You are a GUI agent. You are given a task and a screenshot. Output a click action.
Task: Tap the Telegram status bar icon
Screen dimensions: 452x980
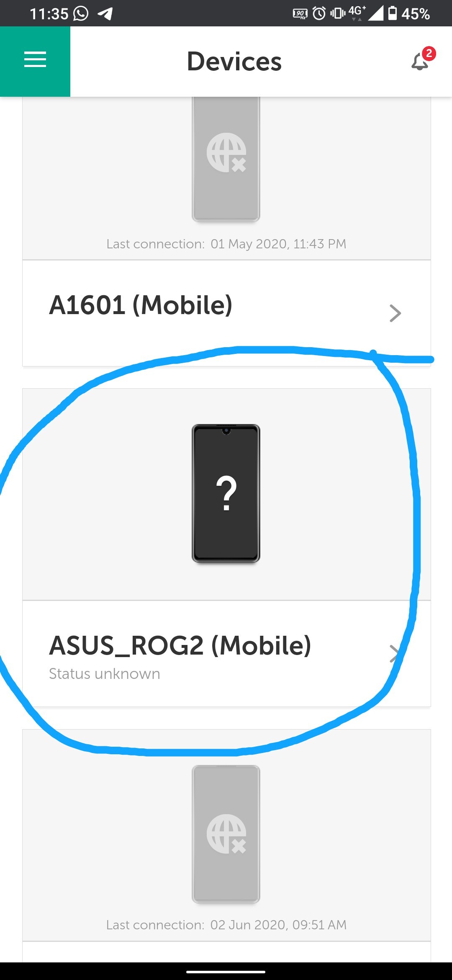[105, 14]
